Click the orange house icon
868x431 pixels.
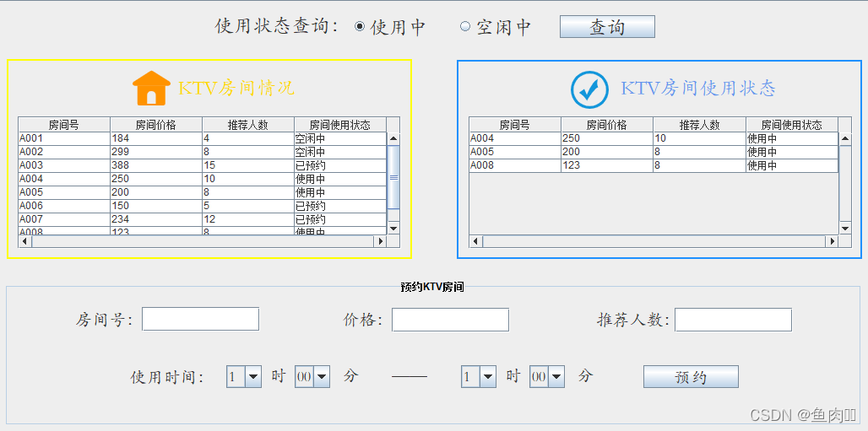[x=151, y=88]
